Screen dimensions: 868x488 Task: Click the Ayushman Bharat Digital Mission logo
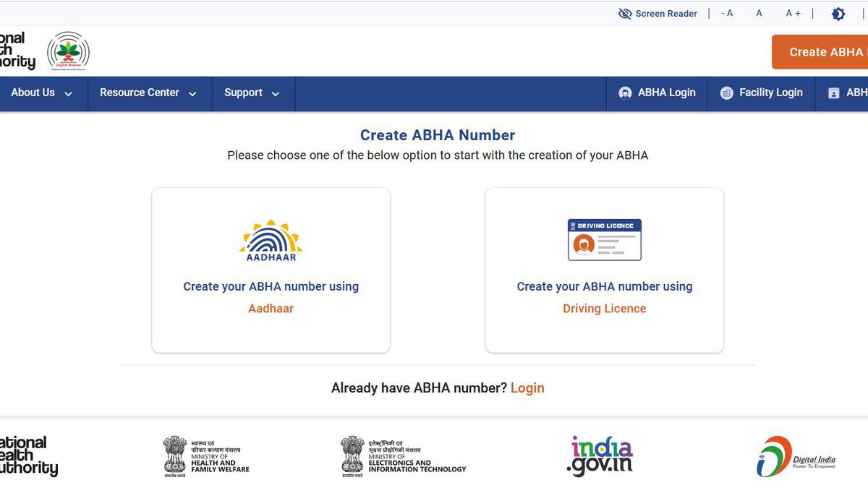pos(68,52)
